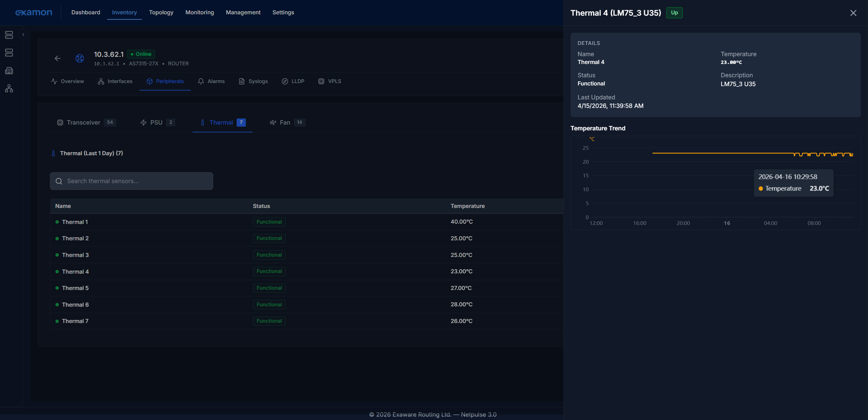
Task: Select the first server stack icon in sidebar
Action: point(9,34)
